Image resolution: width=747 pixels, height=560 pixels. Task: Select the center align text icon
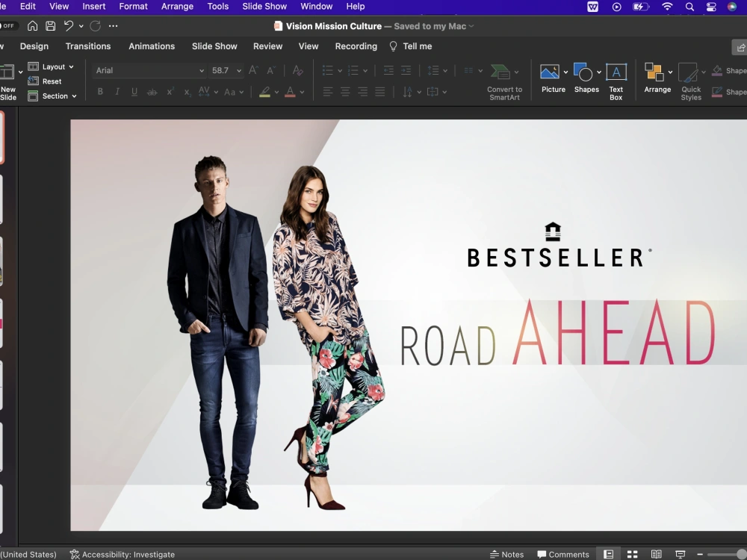(344, 91)
